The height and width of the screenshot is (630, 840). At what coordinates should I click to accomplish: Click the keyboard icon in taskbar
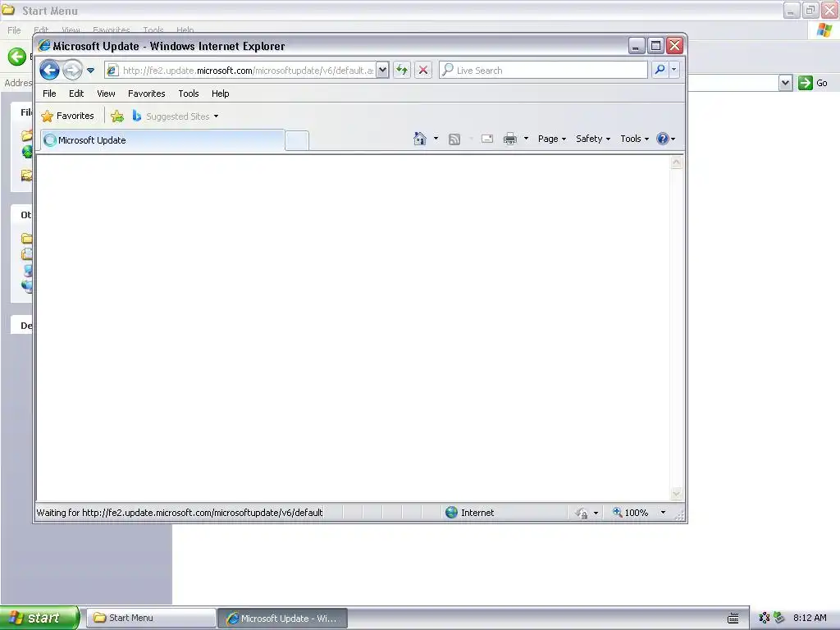pyautogui.click(x=733, y=619)
